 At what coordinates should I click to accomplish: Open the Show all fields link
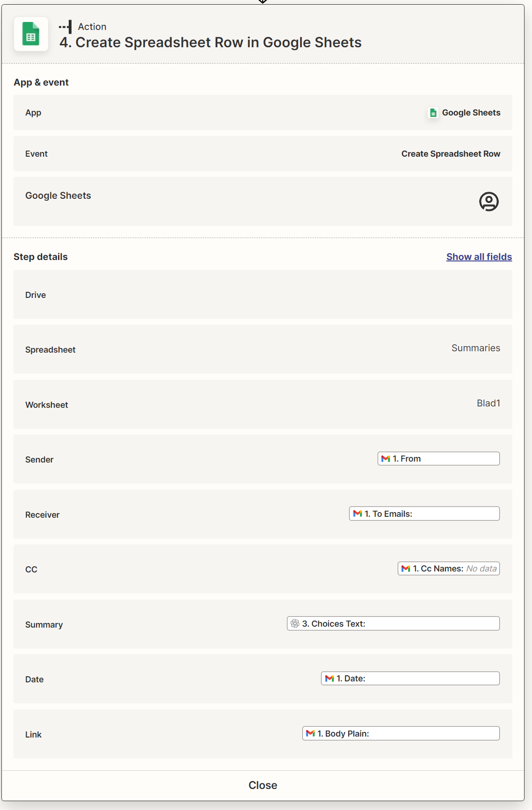pos(479,257)
